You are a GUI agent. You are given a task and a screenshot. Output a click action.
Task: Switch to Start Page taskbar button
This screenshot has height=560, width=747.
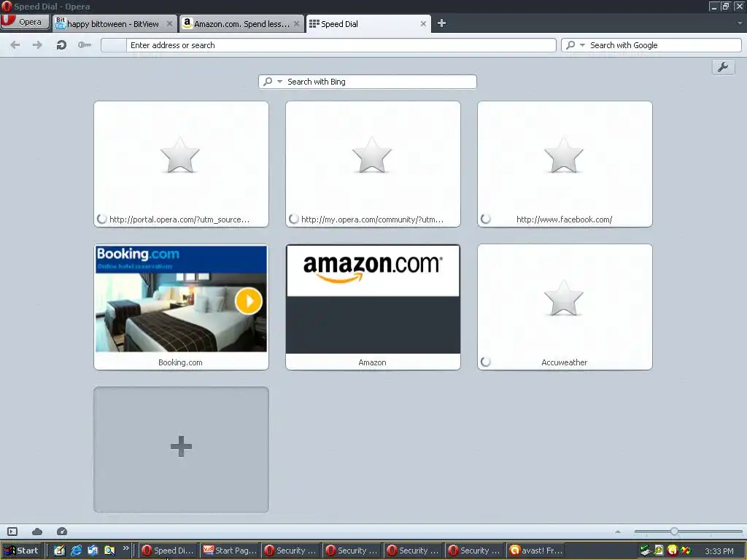pyautogui.click(x=230, y=551)
